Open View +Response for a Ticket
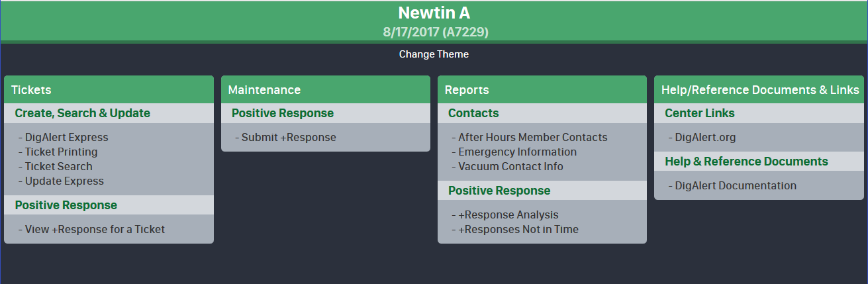This screenshot has height=284, width=868. click(x=95, y=230)
